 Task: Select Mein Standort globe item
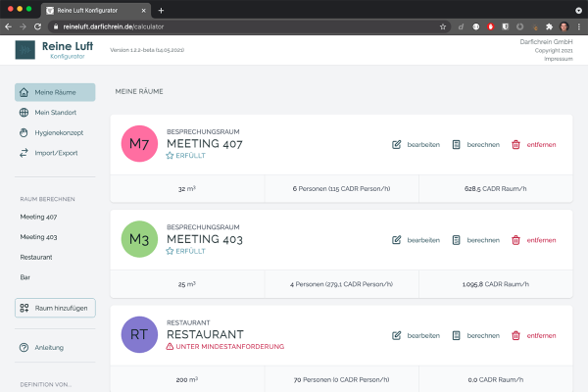[55, 113]
